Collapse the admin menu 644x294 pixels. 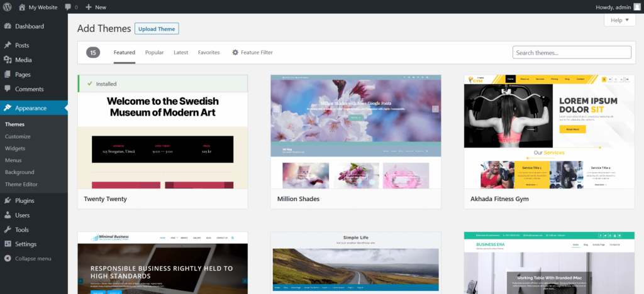[x=33, y=259]
